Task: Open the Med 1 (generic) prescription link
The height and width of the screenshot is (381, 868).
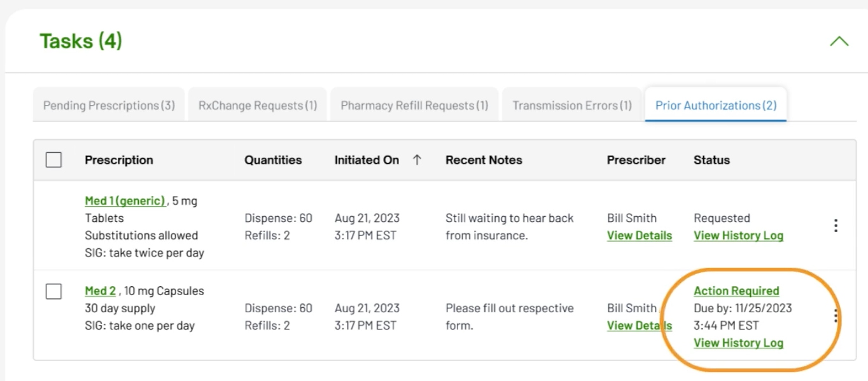Action: (x=125, y=201)
